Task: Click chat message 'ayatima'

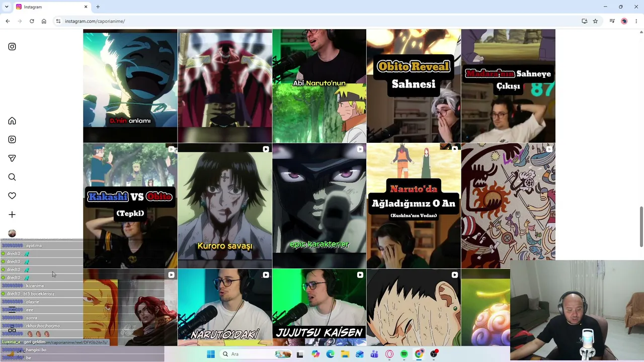Action: click(x=34, y=245)
